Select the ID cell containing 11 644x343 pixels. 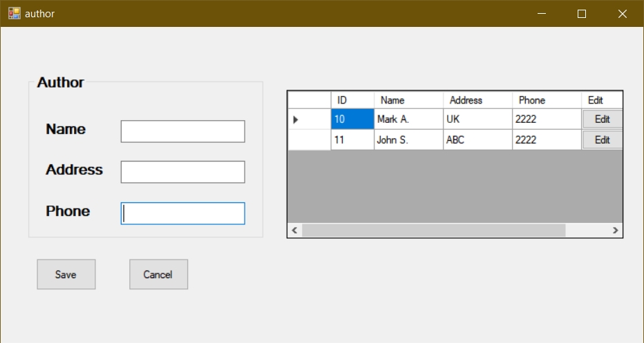point(352,140)
